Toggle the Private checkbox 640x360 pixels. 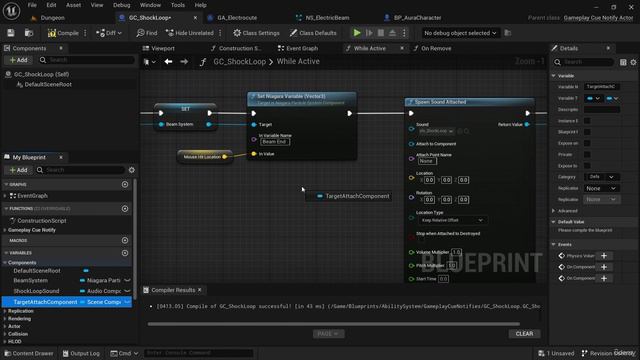pos(587,155)
